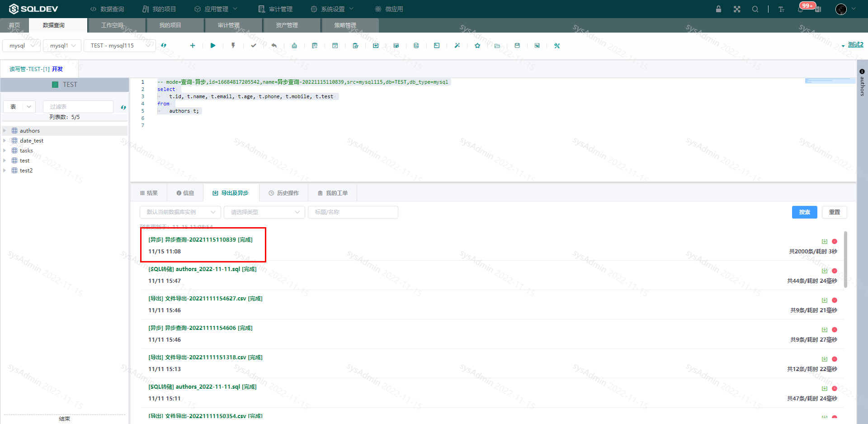Open the 请选择类型 dropdown

pyautogui.click(x=264, y=212)
